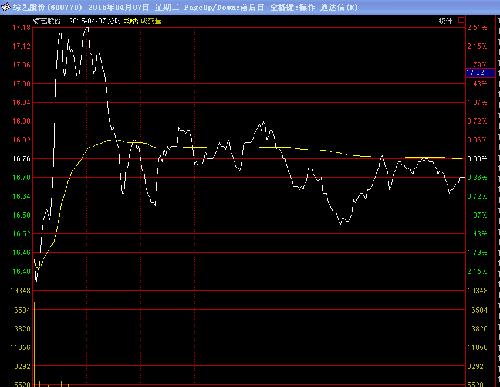
Task: Click the 16.76 label on left price axis
Action: tap(21, 158)
